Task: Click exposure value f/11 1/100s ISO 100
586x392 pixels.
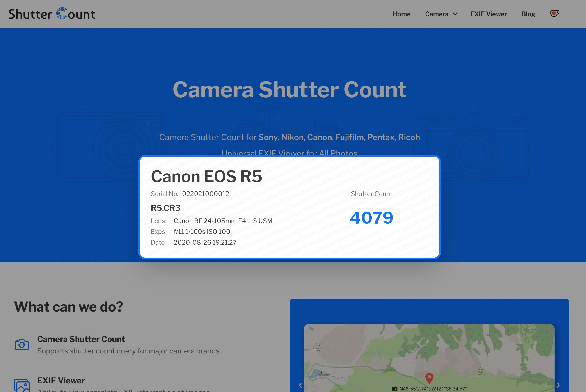Action: [x=202, y=232]
